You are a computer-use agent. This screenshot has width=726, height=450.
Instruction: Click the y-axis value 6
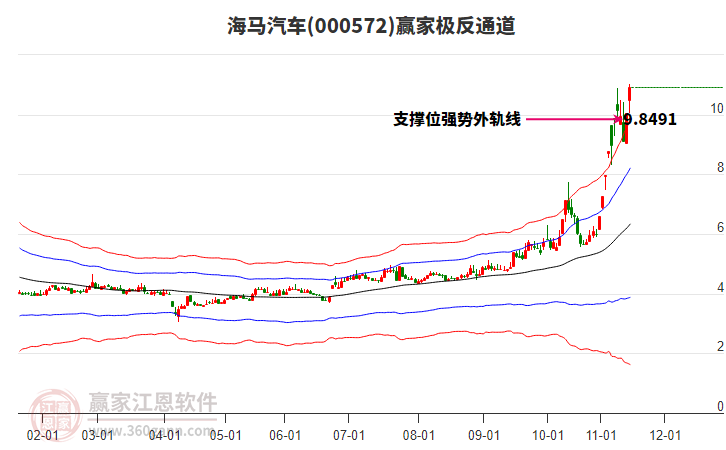pyautogui.click(x=720, y=227)
